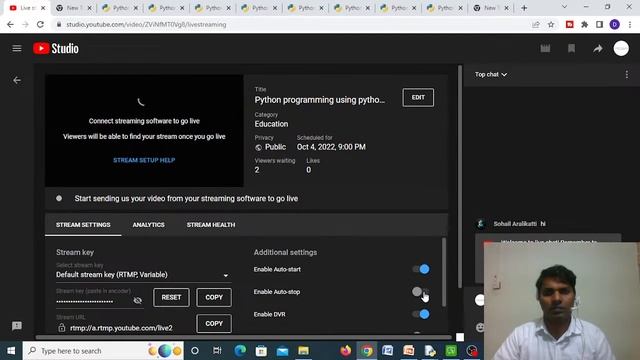Open the Chrome tab search chevron
640x360 pixels.
click(564, 7)
